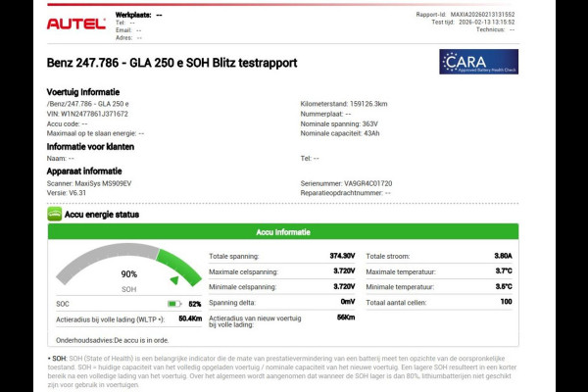Screen dimensions: 588x392
Task: Click the Maximale celspanning 3.720V value
Action: tap(344, 271)
